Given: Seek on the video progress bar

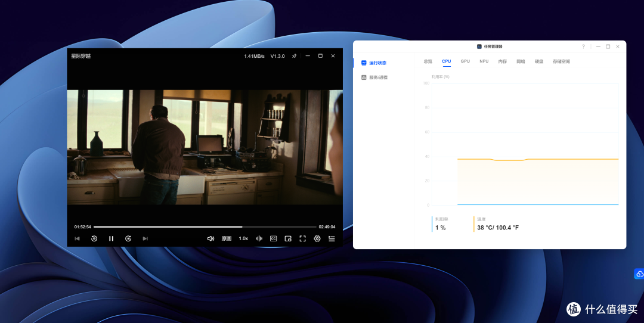Looking at the screenshot, I should (205, 226).
